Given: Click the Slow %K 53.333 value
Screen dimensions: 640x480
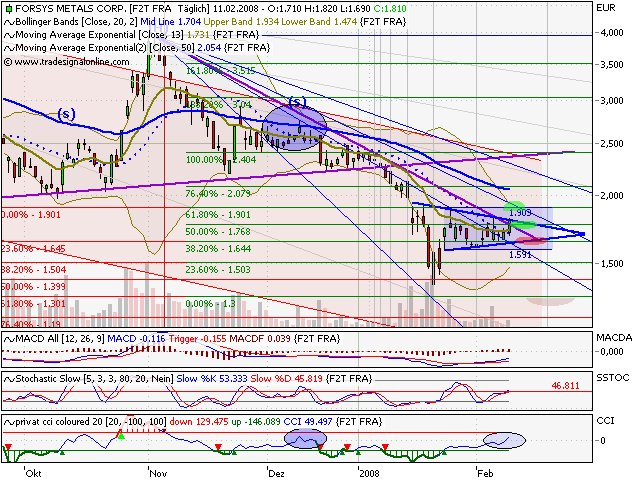Looking at the screenshot, I should 212,379.
